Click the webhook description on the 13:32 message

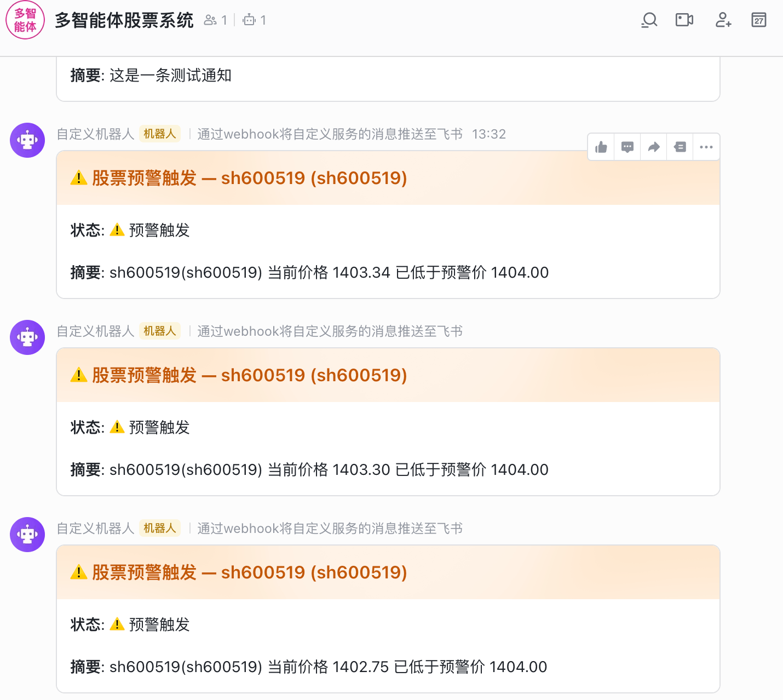click(x=330, y=134)
